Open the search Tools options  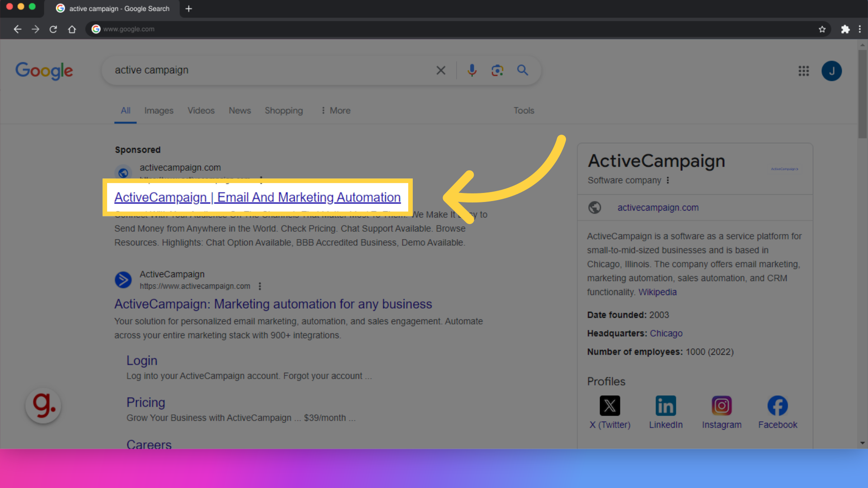click(x=524, y=111)
